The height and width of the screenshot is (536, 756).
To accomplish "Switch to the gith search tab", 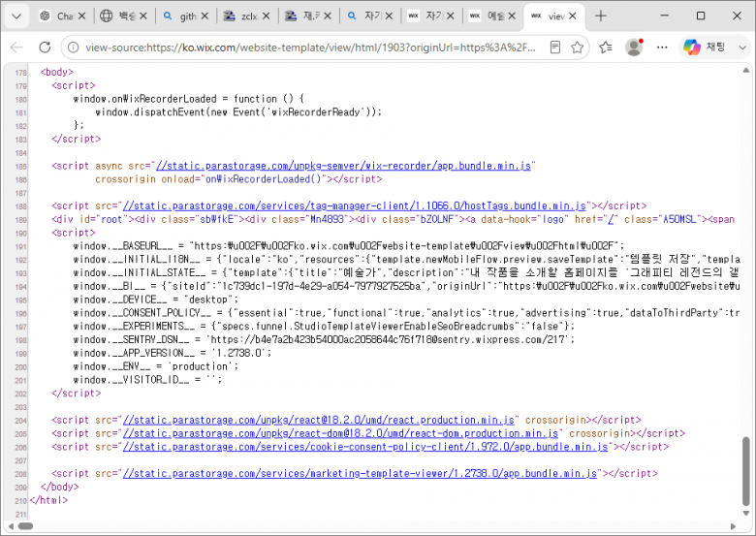I will point(179,16).
